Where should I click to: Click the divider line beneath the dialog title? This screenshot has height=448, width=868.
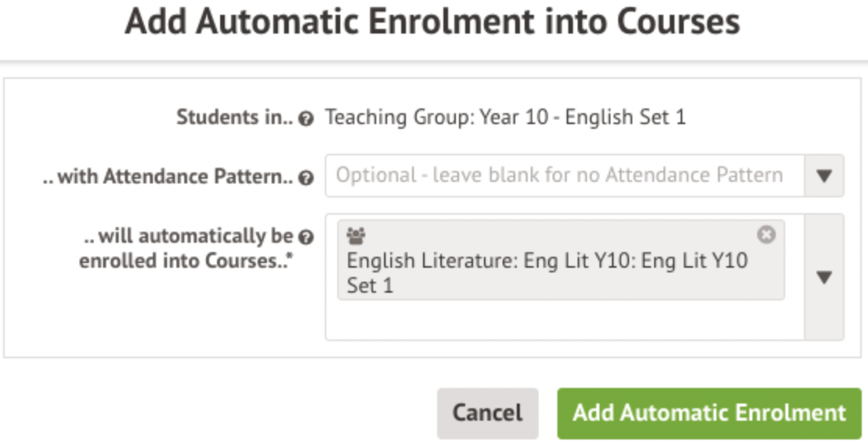coord(434,62)
